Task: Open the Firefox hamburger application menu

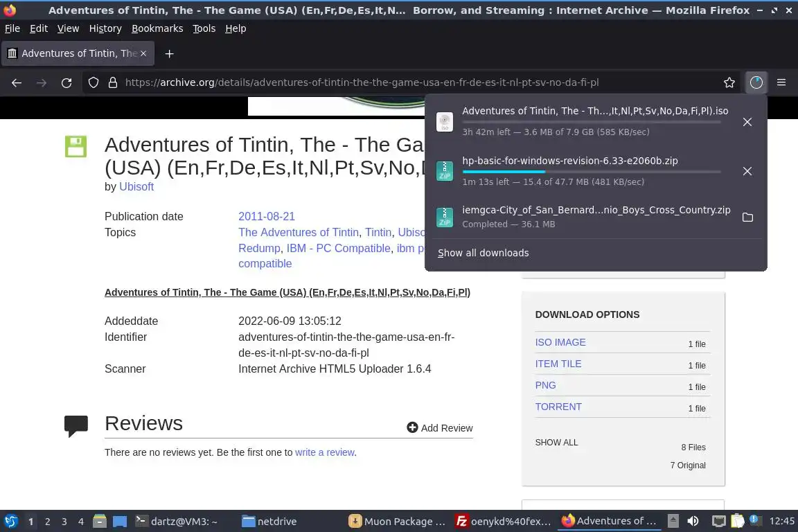Action: point(781,82)
